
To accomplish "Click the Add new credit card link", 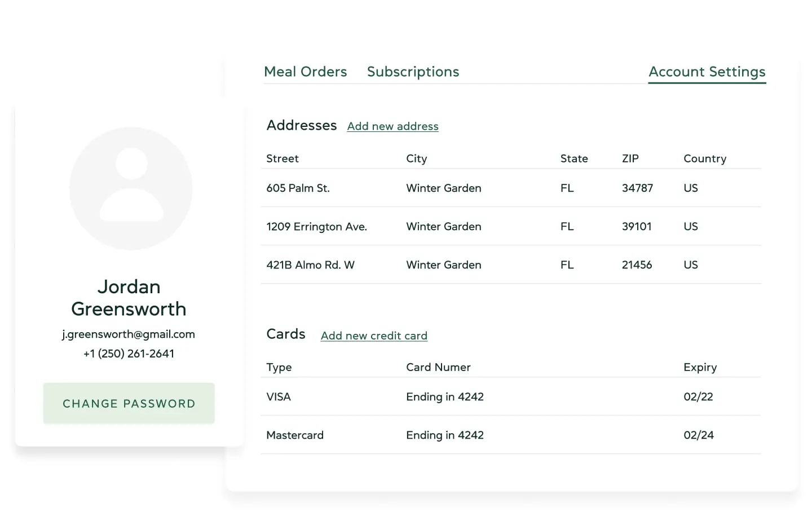I will tap(374, 336).
